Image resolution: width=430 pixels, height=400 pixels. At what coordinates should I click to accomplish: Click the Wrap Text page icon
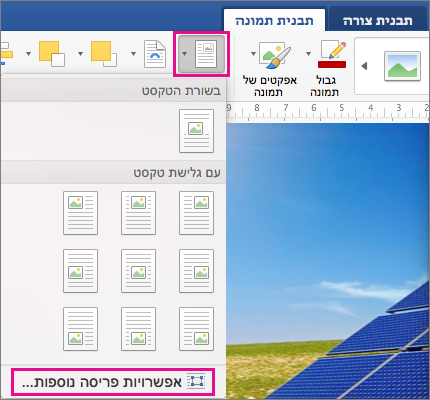click(206, 54)
